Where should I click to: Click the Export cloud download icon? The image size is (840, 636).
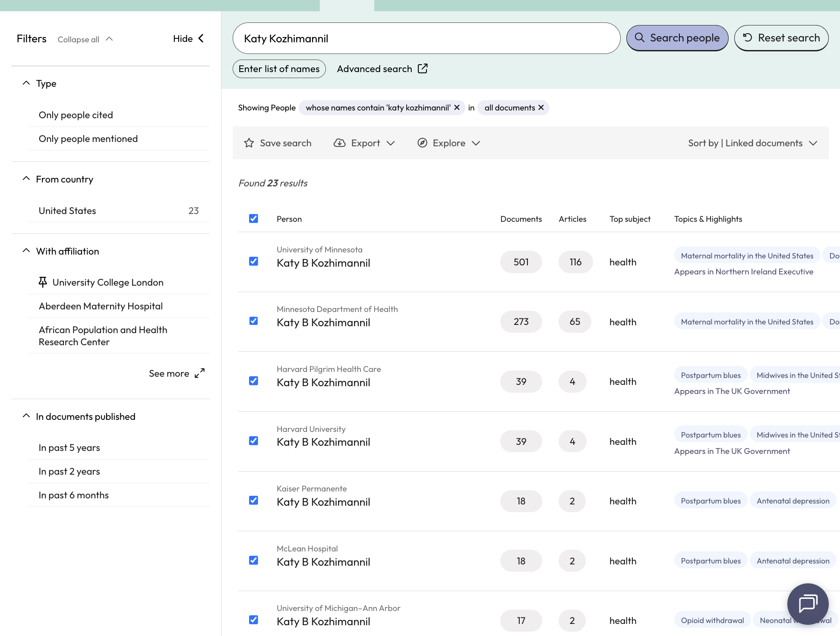click(340, 143)
